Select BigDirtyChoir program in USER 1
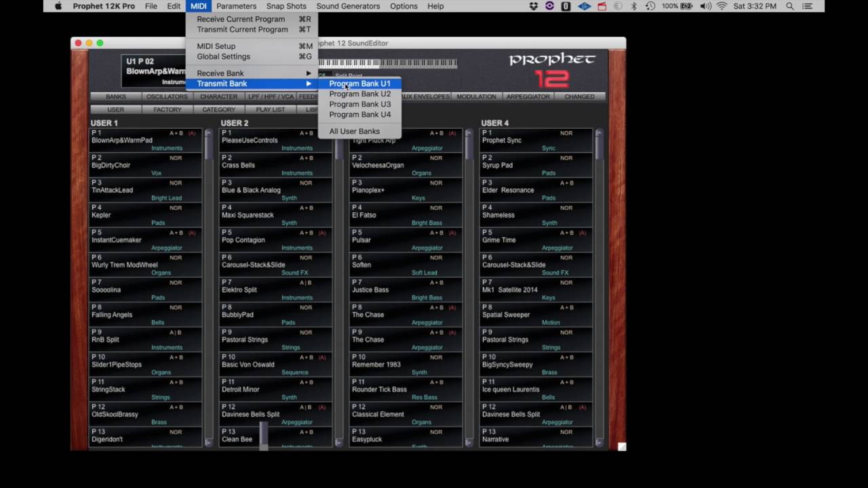 [146, 165]
